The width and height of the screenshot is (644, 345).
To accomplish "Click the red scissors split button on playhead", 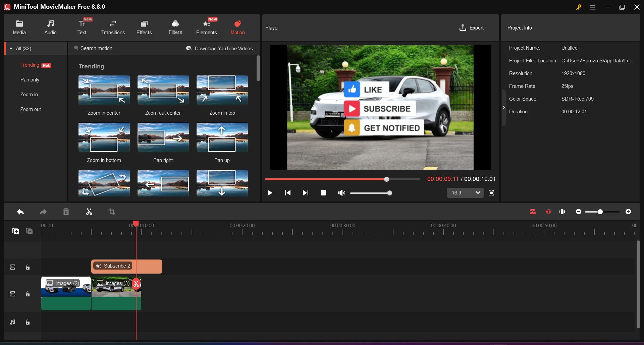I will click(136, 284).
